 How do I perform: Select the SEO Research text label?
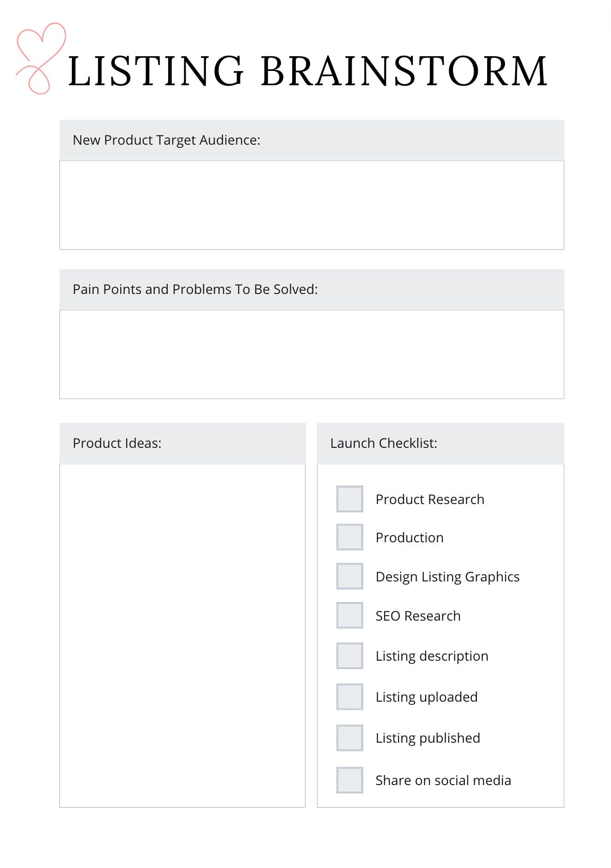(418, 616)
